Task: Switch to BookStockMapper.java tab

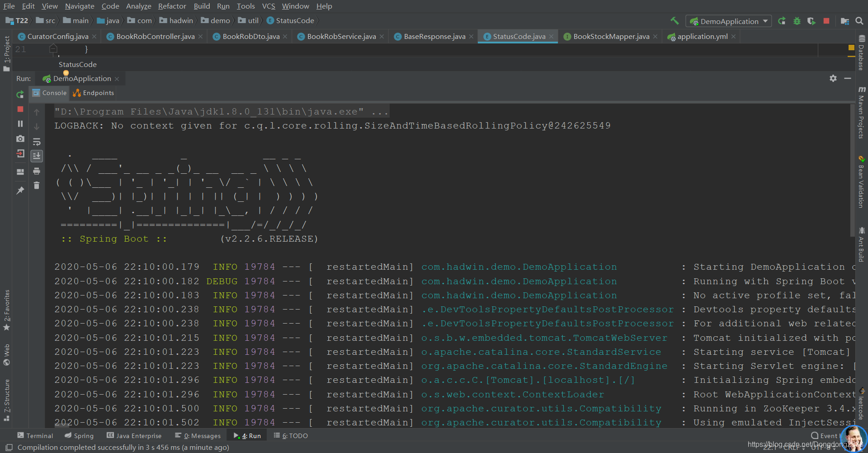Action: 611,37
